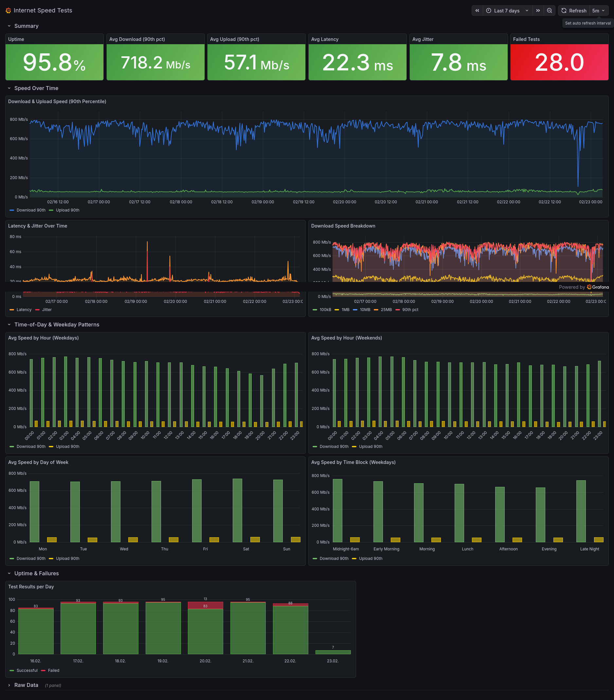Open the Download Speed Breakdown panel title menu
Image resolution: width=614 pixels, height=700 pixels.
343,226
